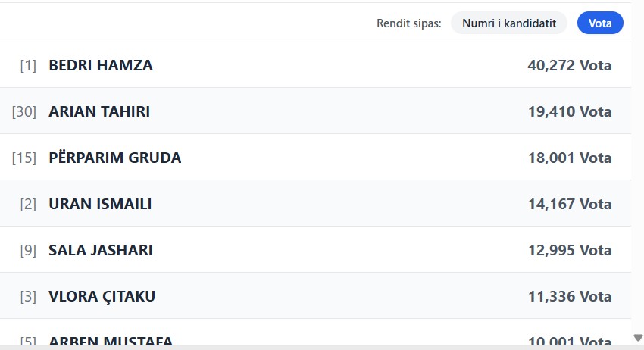Select the [15] candidate number
This screenshot has height=350, width=644.
pos(24,158)
